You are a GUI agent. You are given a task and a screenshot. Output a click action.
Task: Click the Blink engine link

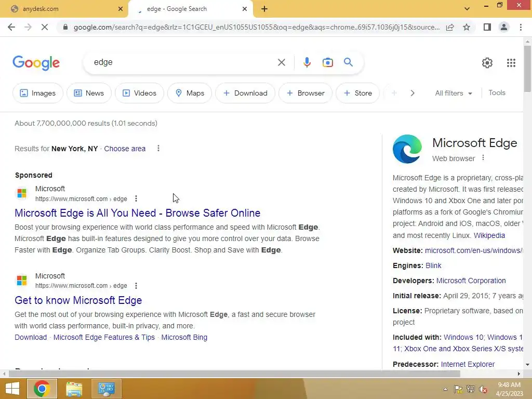[433, 265]
